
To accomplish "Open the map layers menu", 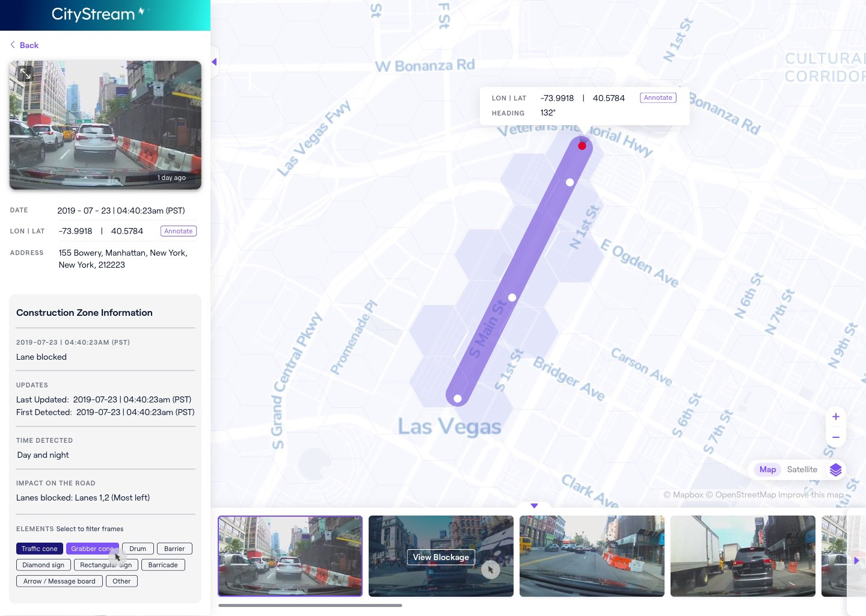I will click(836, 470).
